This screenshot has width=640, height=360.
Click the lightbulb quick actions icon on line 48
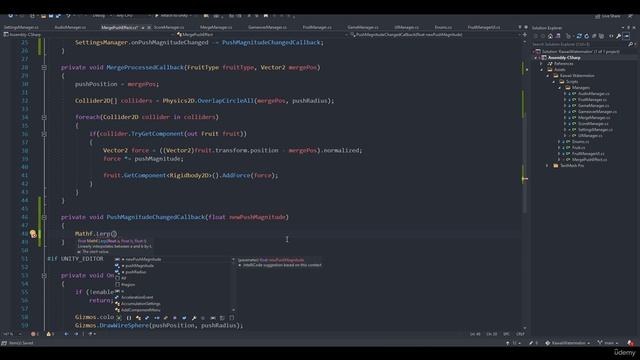(x=33, y=234)
